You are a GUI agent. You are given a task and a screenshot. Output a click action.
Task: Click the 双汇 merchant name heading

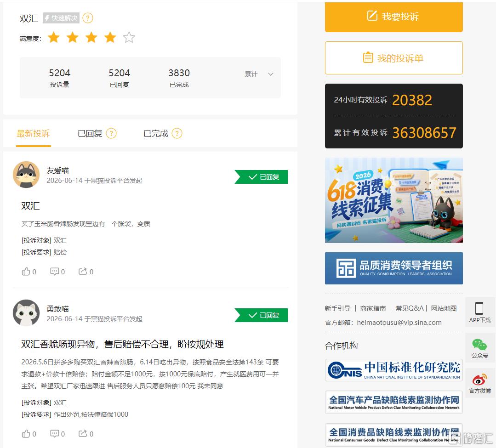click(x=29, y=18)
